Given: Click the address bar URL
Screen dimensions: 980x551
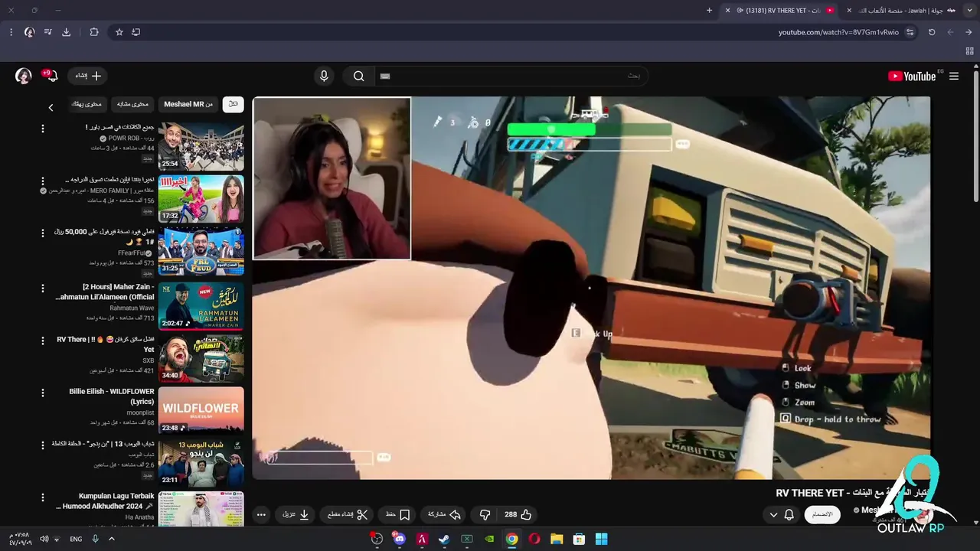Looking at the screenshot, I should [x=838, y=32].
